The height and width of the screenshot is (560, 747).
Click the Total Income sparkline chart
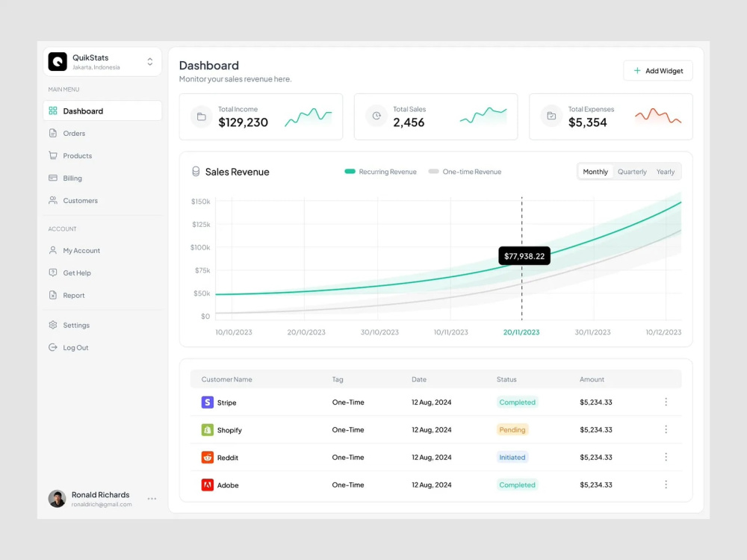309,117
